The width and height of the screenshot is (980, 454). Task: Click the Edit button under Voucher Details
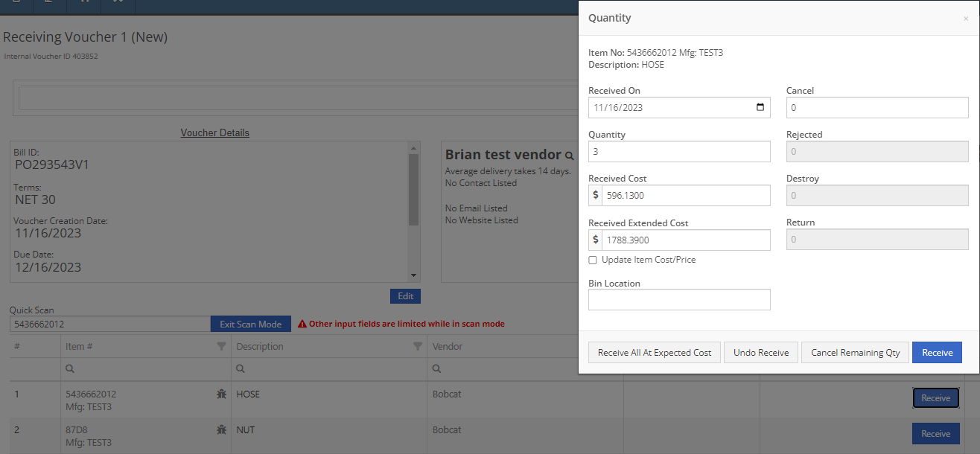click(x=405, y=296)
